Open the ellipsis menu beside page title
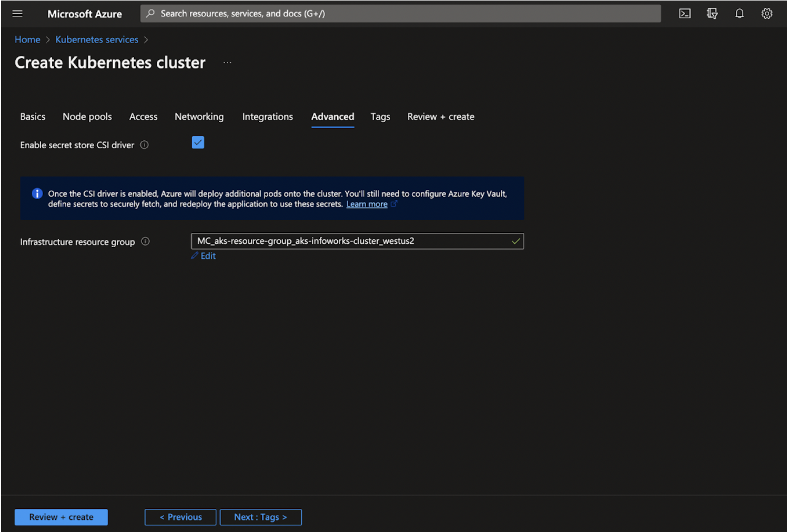Viewport: 787px width, 532px height. [227, 63]
